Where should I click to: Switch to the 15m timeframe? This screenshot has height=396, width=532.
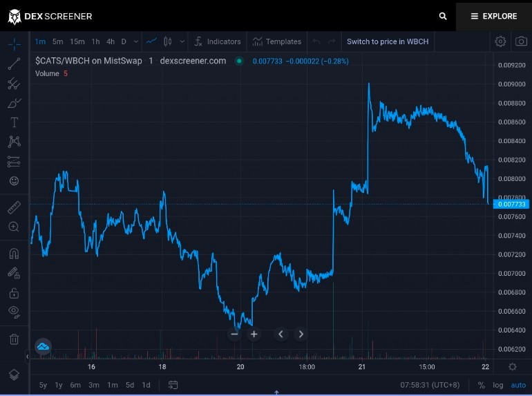77,41
